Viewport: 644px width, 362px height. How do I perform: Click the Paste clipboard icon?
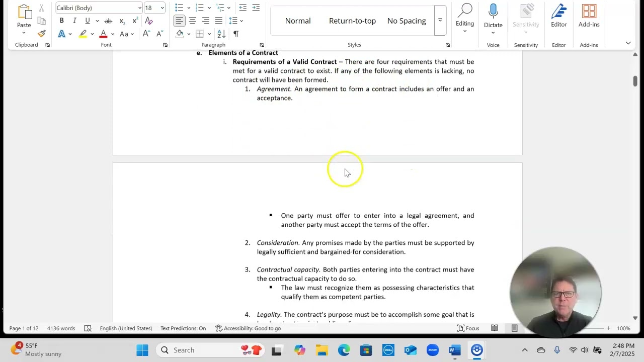(24, 12)
